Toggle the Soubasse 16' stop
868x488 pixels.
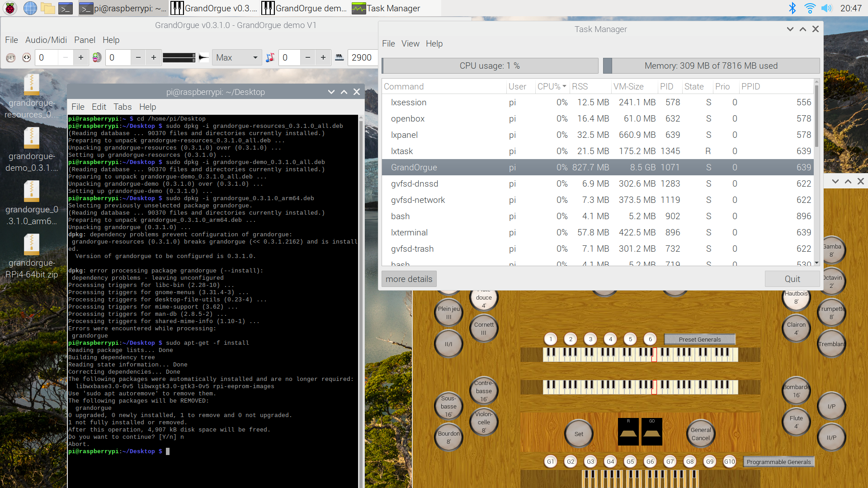click(448, 406)
